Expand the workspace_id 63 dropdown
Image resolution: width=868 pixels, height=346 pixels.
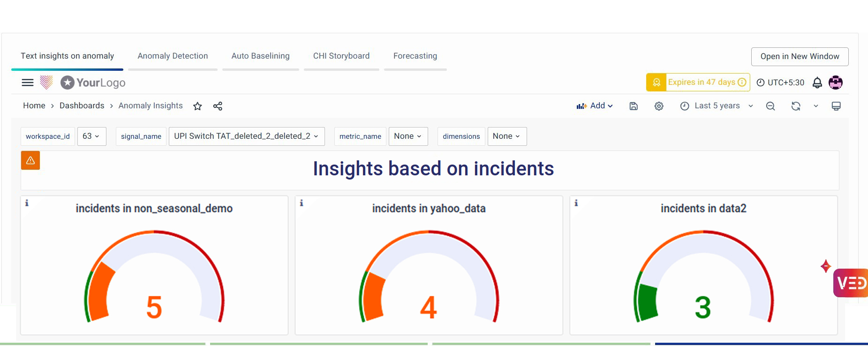tap(91, 136)
